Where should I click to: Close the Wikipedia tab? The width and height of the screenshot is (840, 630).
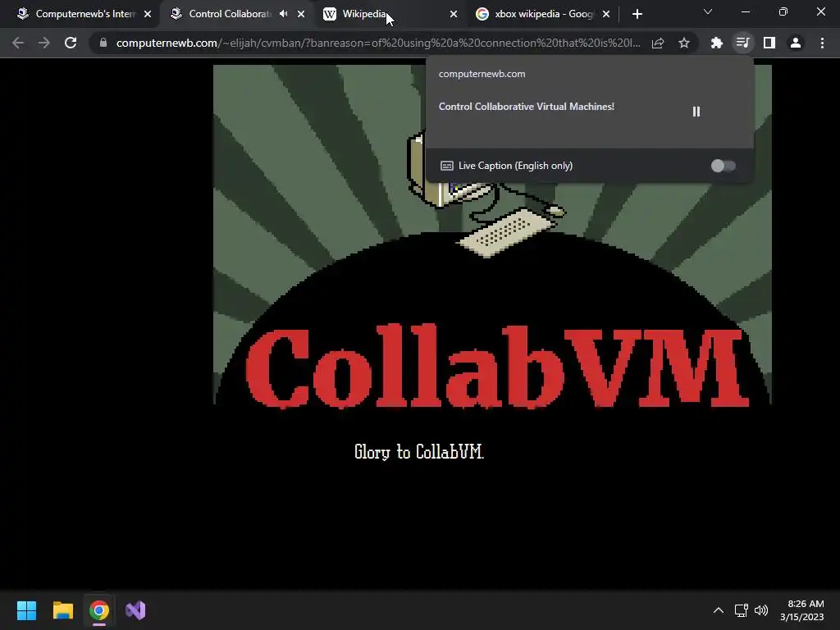454,15
